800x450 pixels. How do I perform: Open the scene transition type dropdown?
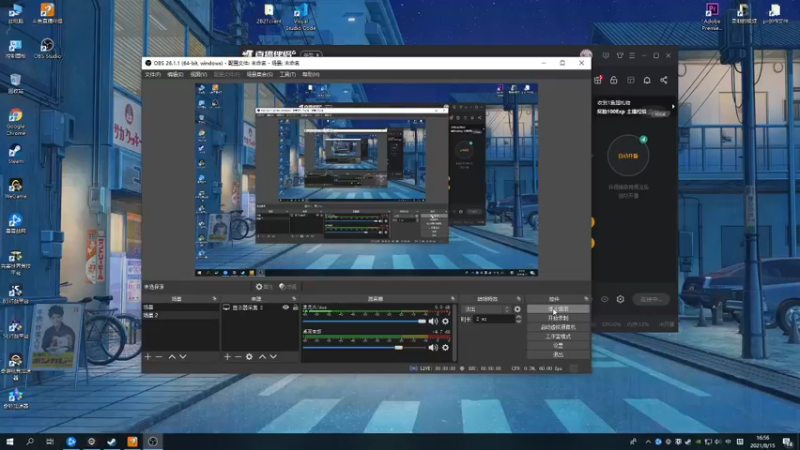486,309
